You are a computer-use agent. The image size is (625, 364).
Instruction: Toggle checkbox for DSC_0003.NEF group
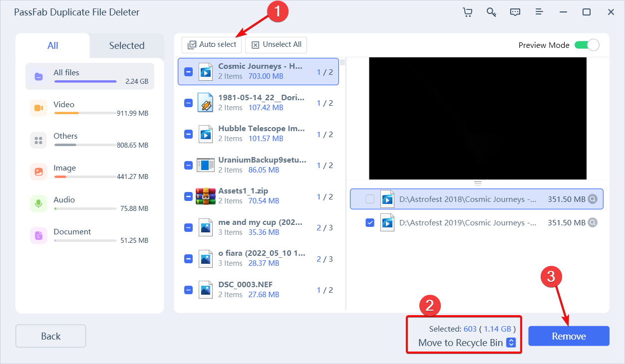click(188, 290)
